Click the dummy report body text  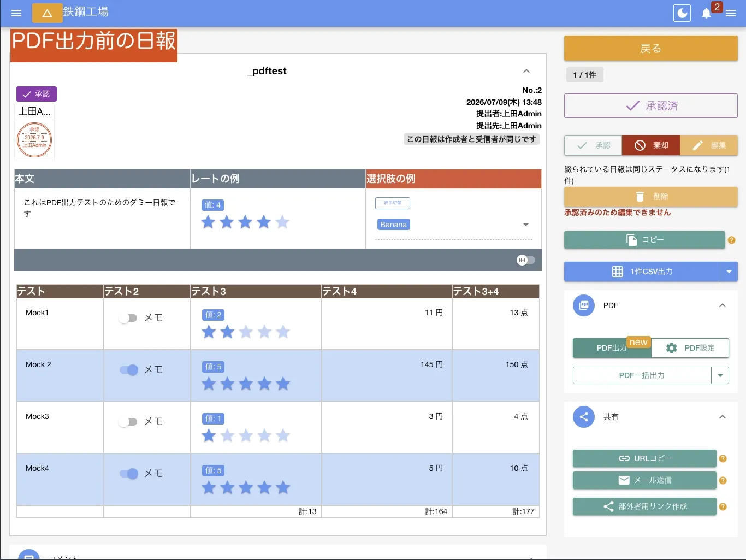point(100,208)
